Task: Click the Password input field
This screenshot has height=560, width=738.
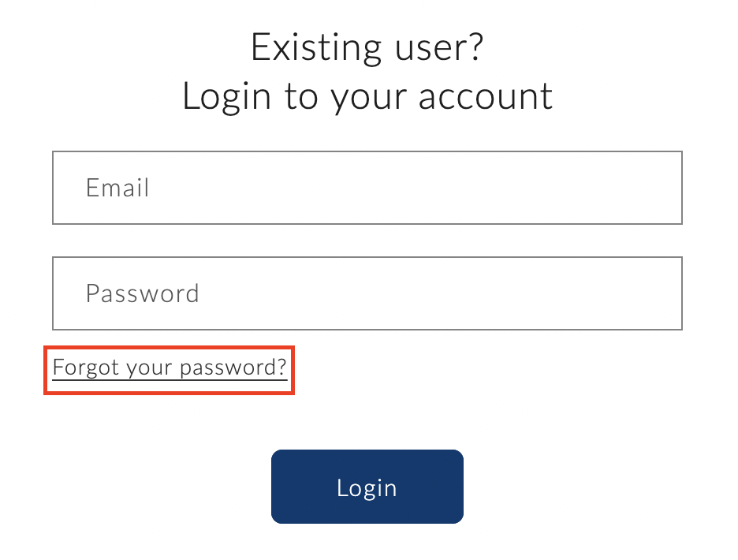Action: point(367,293)
